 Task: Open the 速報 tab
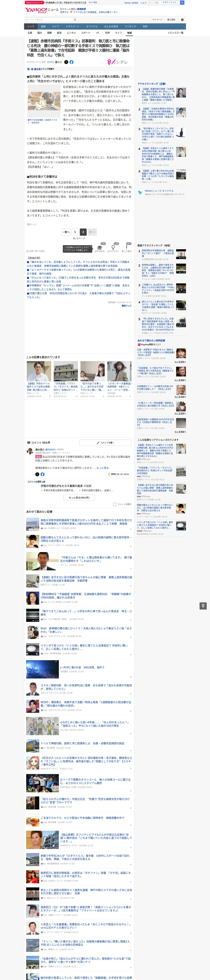coord(43,27)
